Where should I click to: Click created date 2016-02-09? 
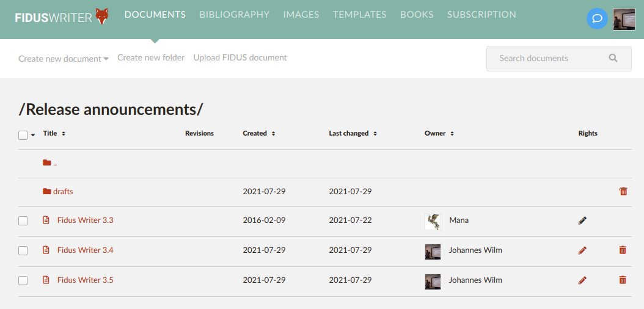pyautogui.click(x=264, y=220)
